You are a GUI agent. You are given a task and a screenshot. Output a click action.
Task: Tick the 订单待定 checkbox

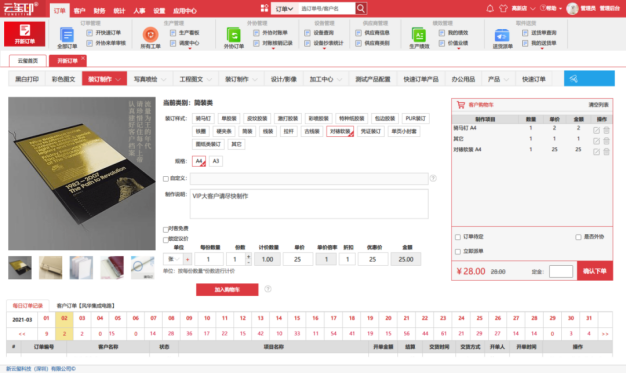(458, 237)
